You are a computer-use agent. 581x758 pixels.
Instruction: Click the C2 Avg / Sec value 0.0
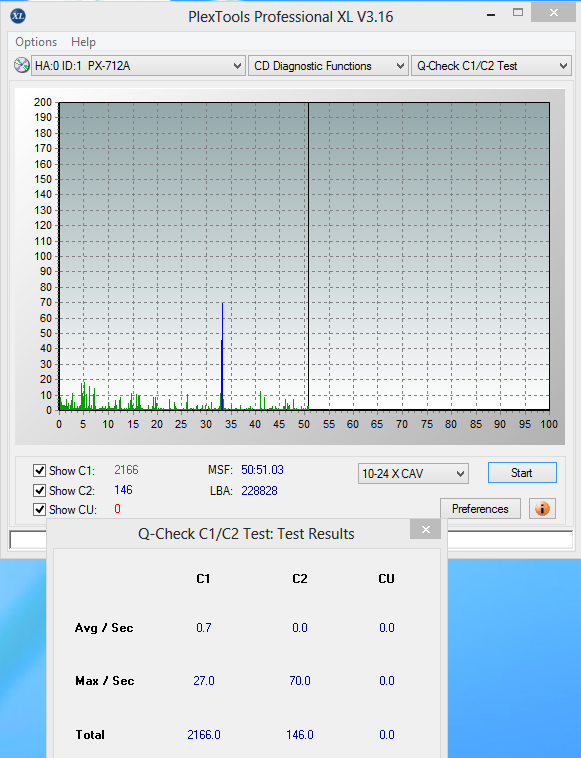[x=300, y=627]
